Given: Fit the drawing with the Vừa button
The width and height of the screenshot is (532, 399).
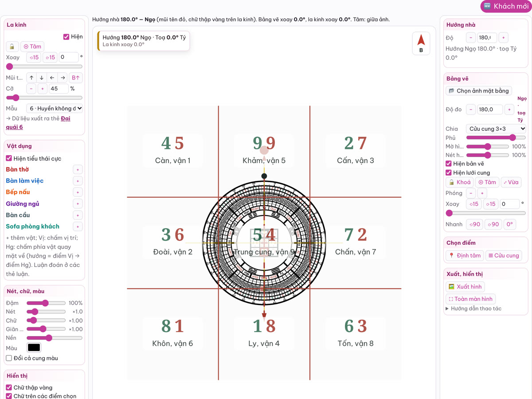Looking at the screenshot, I should click(x=511, y=182).
